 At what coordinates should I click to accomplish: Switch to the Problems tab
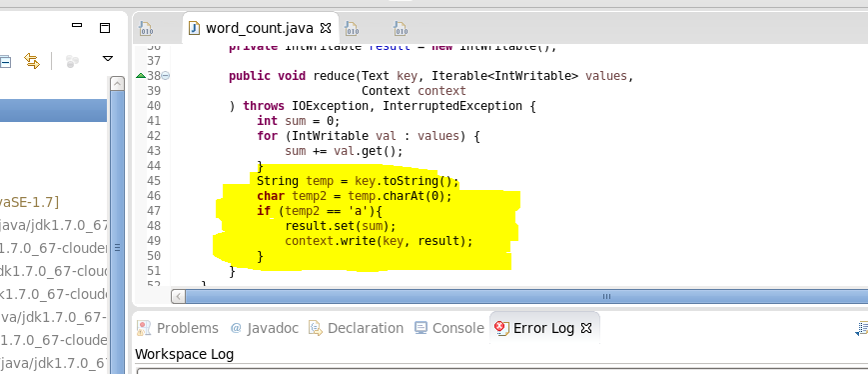178,328
